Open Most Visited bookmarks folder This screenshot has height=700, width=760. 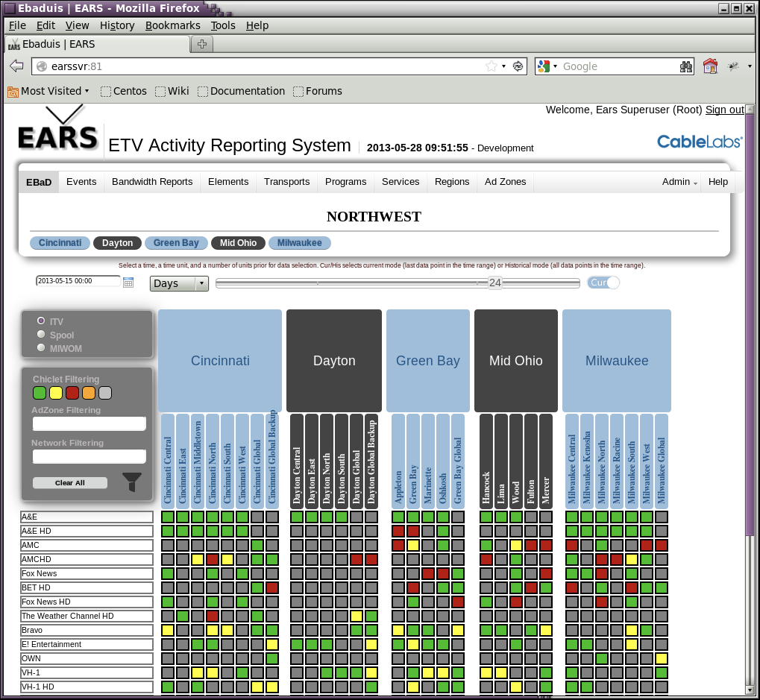(48, 91)
